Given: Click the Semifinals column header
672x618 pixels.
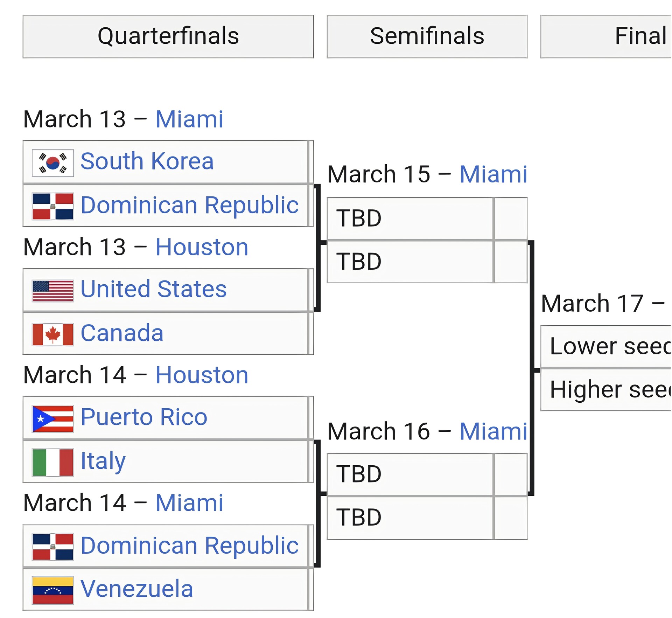Looking at the screenshot, I should (427, 36).
